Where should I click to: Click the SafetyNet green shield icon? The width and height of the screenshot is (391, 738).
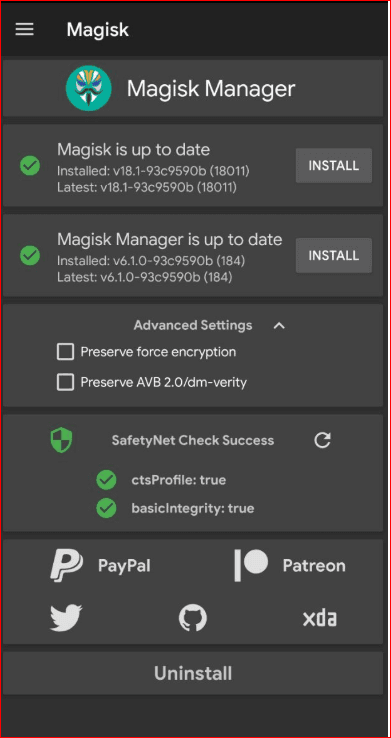click(61, 440)
